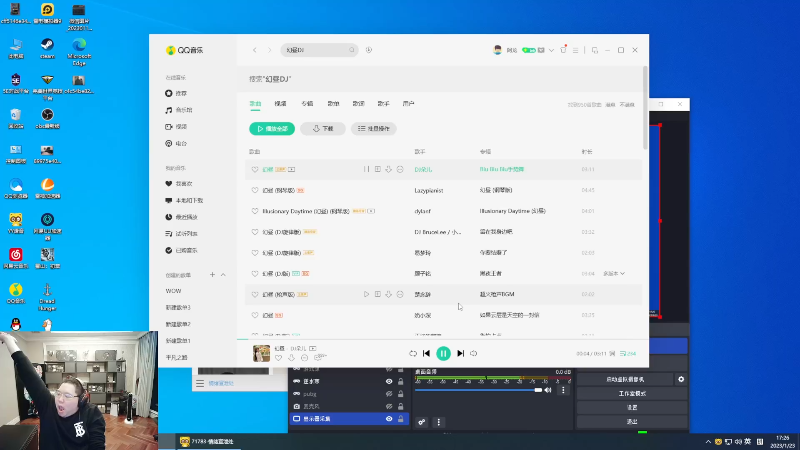Open 最近播放 recent plays in sidebar
800x450 pixels.
pyautogui.click(x=182, y=217)
